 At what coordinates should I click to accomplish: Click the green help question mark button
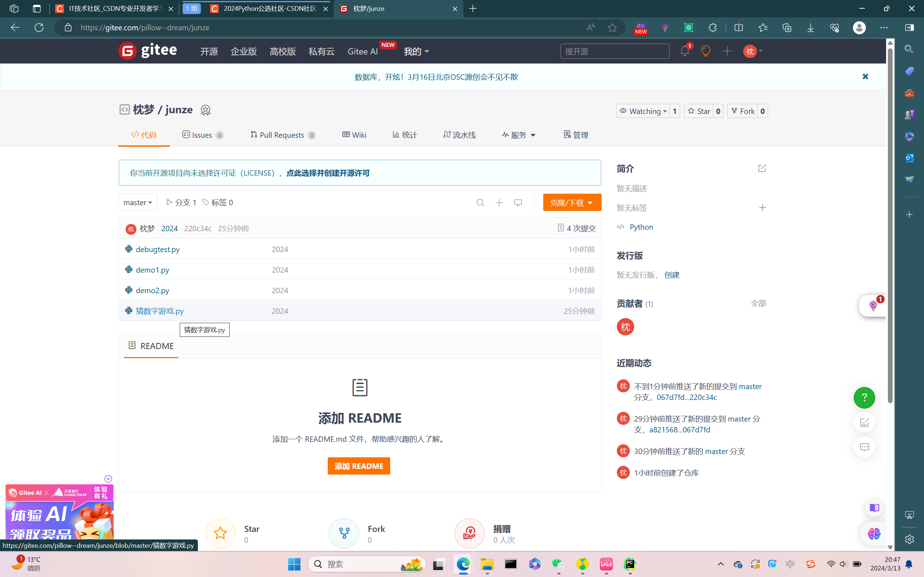pyautogui.click(x=864, y=398)
